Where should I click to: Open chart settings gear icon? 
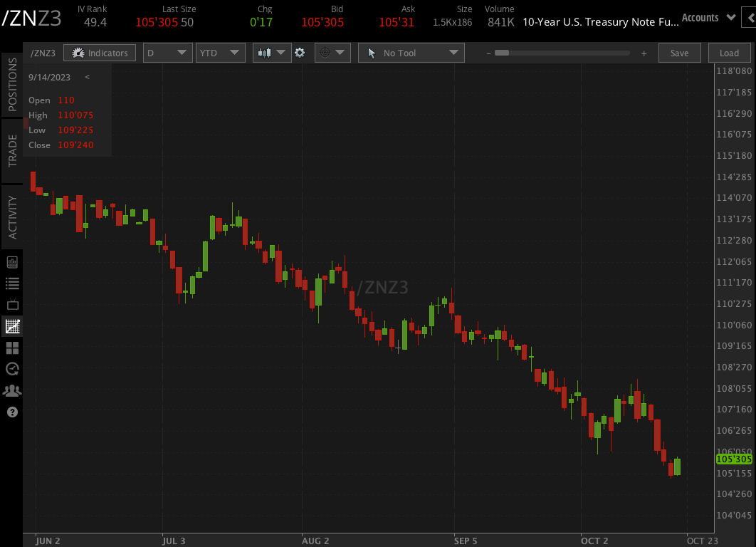[300, 53]
